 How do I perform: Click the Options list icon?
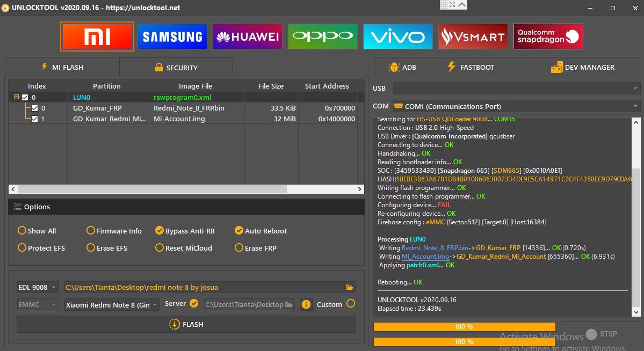(x=18, y=207)
